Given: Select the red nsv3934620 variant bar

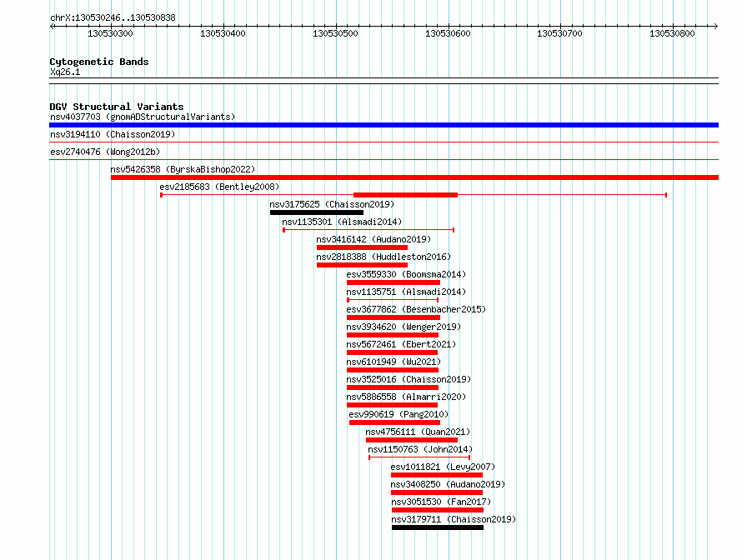Looking at the screenshot, I should pos(393,335).
